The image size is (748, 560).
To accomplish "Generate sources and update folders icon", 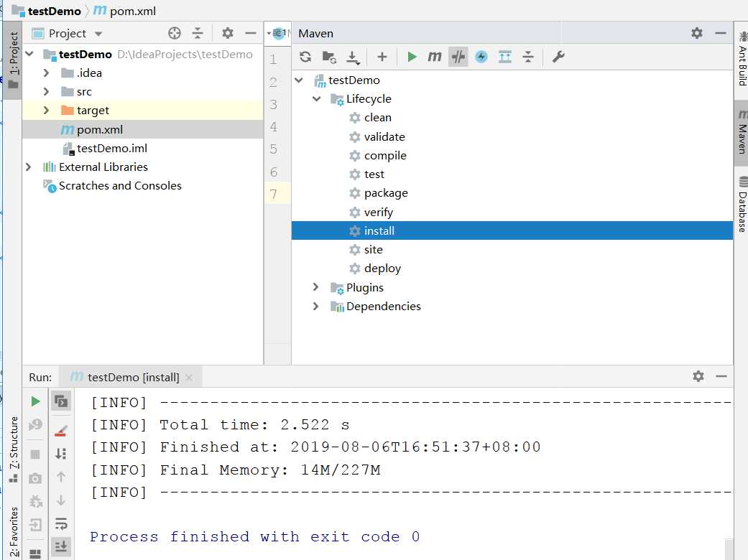I will click(329, 57).
